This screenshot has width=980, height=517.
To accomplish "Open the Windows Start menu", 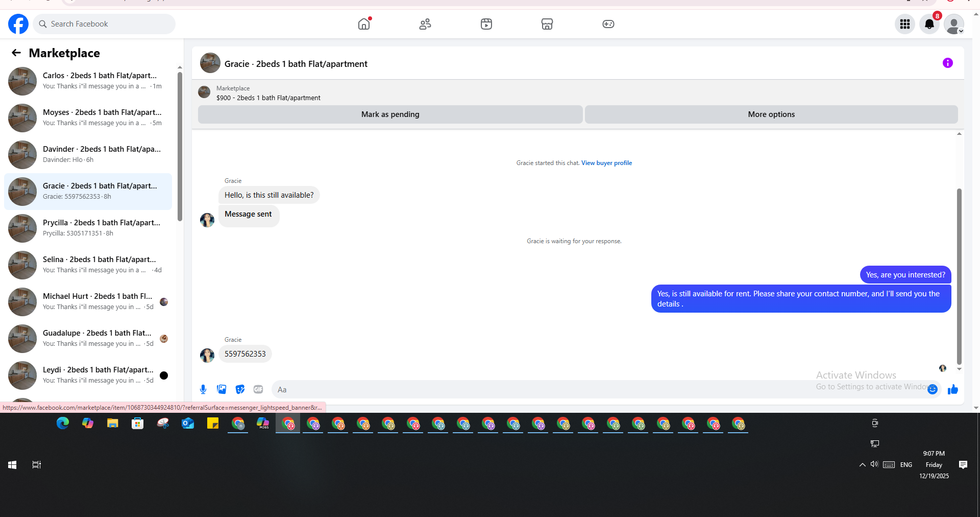I will click(x=12, y=465).
